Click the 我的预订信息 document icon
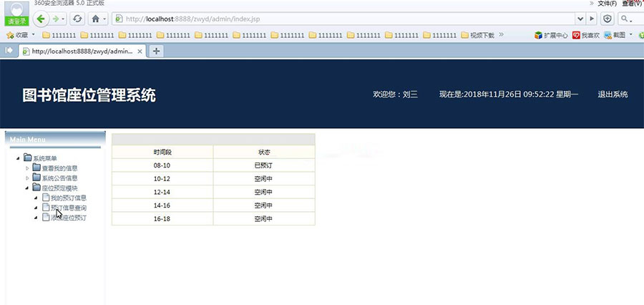 click(x=46, y=198)
